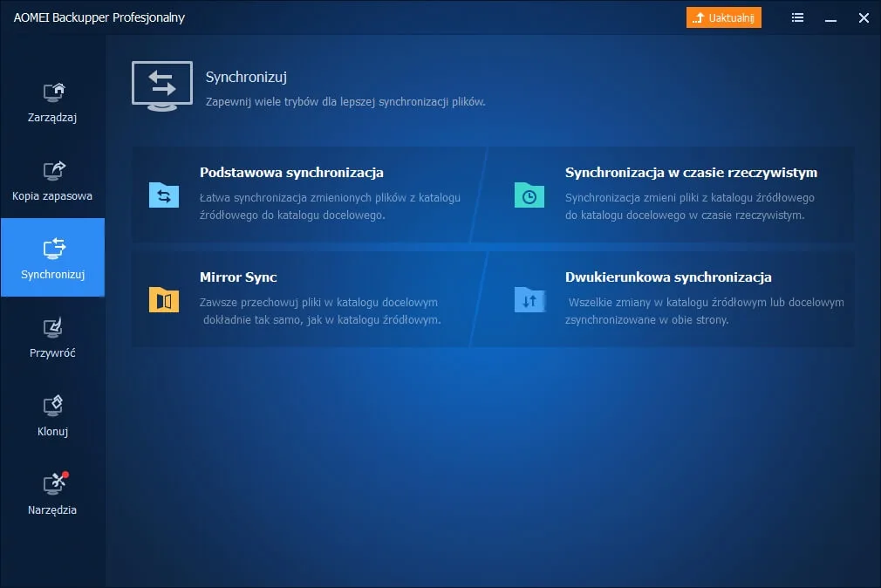This screenshot has width=881, height=588.
Task: Click the Narzędzia tools icon with red dot
Action: 53,484
